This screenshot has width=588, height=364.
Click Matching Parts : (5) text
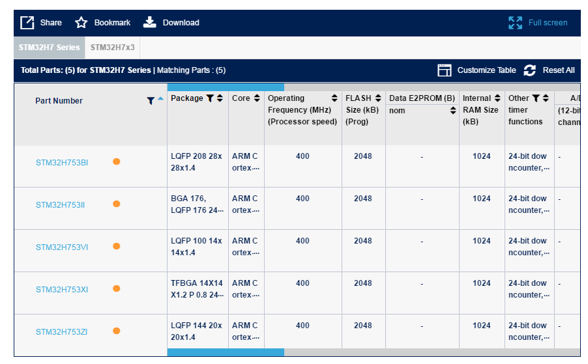pos(191,70)
